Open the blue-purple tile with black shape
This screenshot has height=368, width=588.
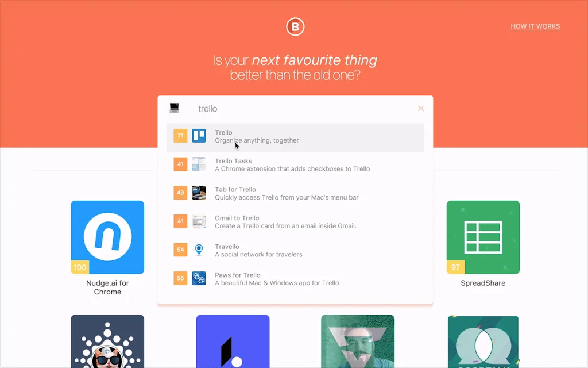coord(233,342)
